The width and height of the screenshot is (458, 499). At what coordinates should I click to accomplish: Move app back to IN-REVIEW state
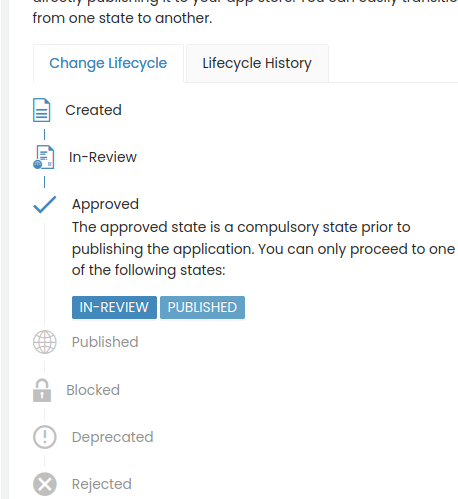click(114, 307)
